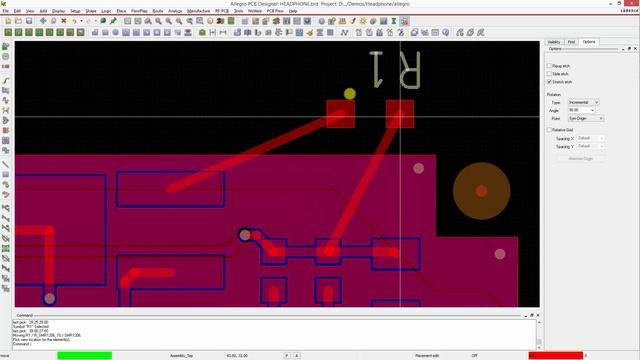Click the green house icon in second toolbar
Image resolution: width=640 pixels, height=360 pixels.
pos(202,32)
